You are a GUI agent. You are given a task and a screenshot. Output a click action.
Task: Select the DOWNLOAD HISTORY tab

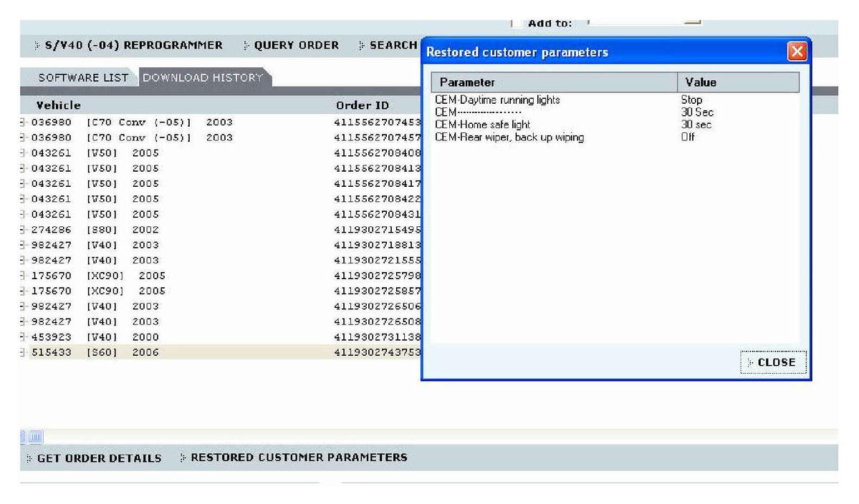coord(203,78)
